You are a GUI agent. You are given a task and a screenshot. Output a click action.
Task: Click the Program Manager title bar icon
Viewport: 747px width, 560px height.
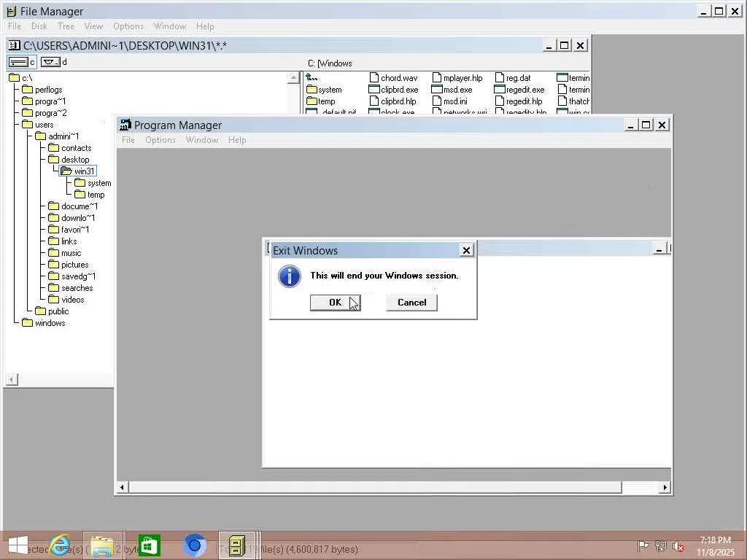point(125,125)
